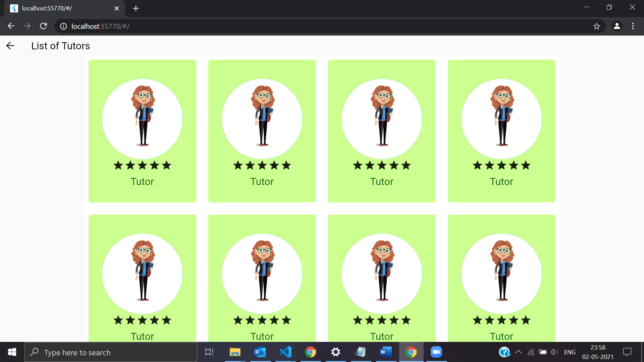The image size is (644, 362).
Task: Close the localhost:55770 tab
Action: point(117,8)
